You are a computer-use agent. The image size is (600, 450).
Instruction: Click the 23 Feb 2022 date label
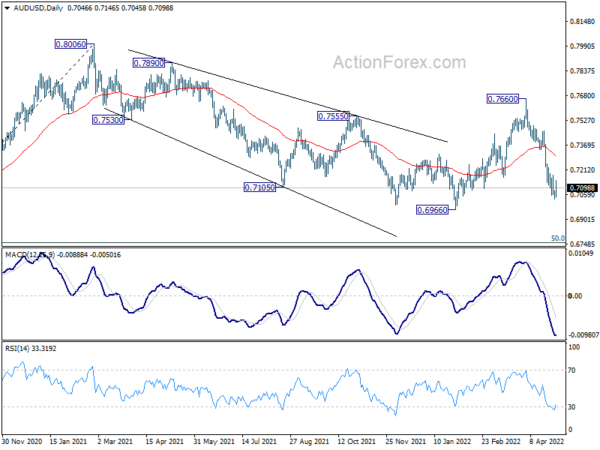click(501, 441)
